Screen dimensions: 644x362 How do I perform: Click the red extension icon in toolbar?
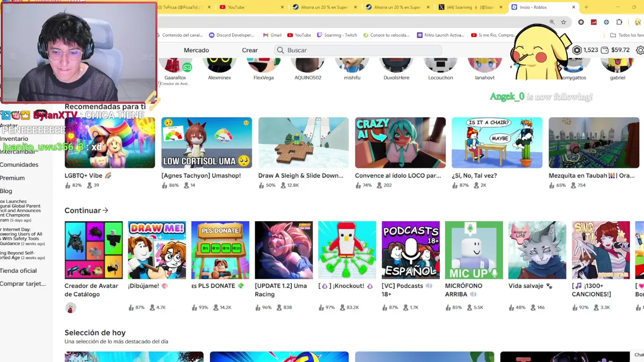[x=594, y=22]
